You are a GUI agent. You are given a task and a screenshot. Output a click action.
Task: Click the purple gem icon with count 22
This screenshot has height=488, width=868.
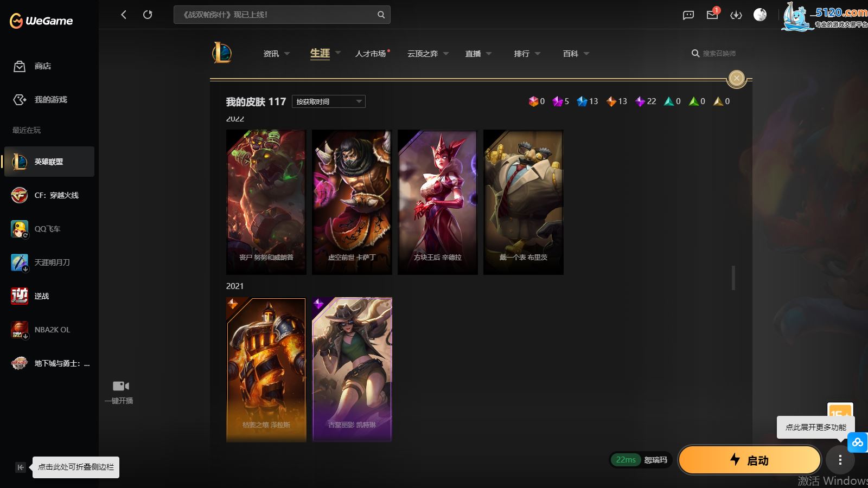tap(640, 101)
